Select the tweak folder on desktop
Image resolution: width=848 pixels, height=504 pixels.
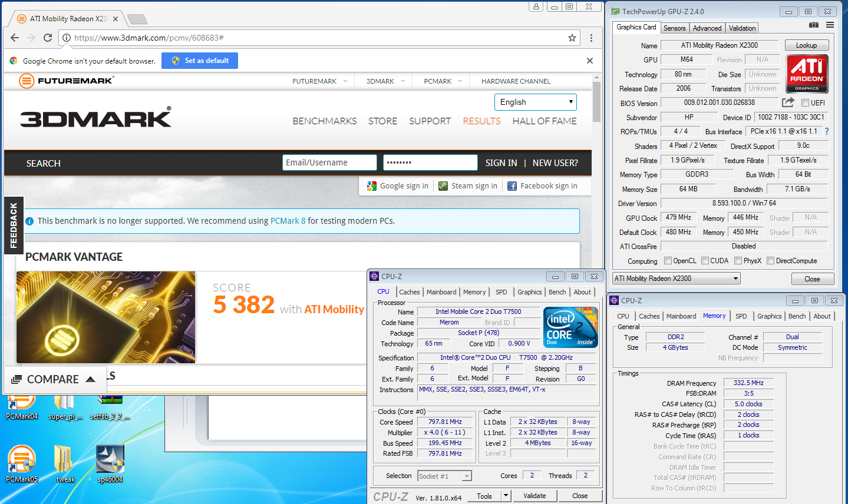pos(65,463)
